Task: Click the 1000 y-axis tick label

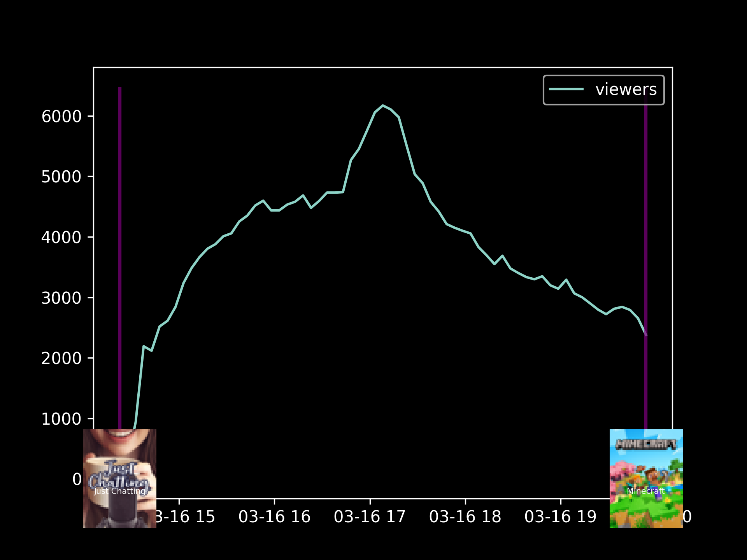Action: click(61, 419)
